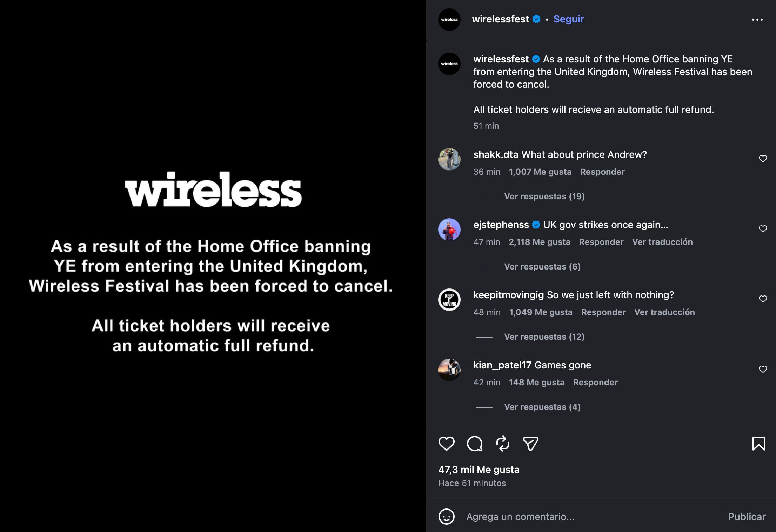Like keepitmovingig's comment with its heart
The image size is (776, 532).
coord(763,299)
